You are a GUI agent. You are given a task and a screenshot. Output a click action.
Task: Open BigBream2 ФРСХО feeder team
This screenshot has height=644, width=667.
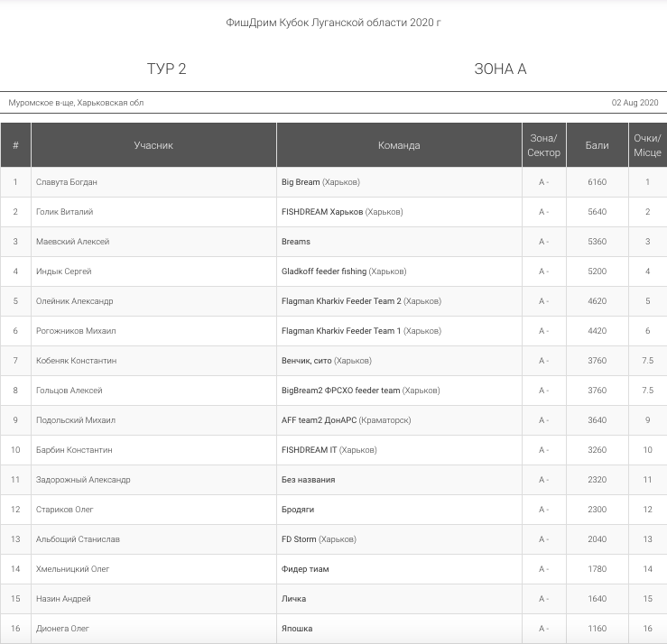(x=341, y=391)
